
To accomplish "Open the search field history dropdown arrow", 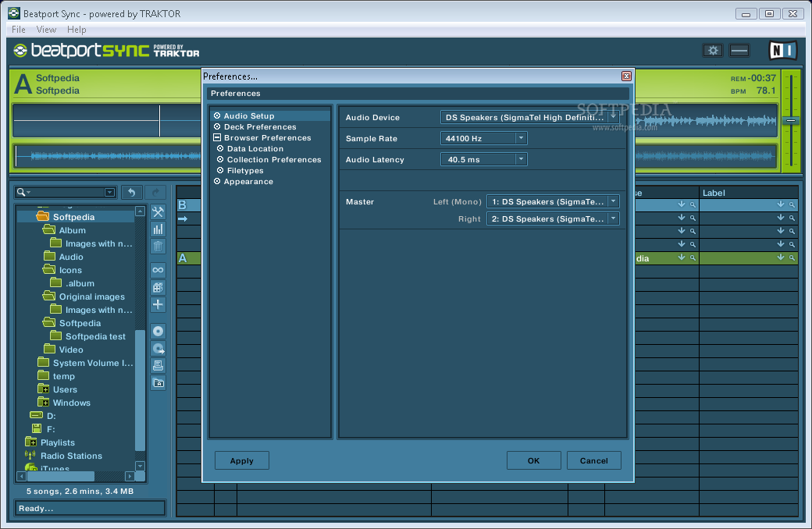I will pos(109,193).
